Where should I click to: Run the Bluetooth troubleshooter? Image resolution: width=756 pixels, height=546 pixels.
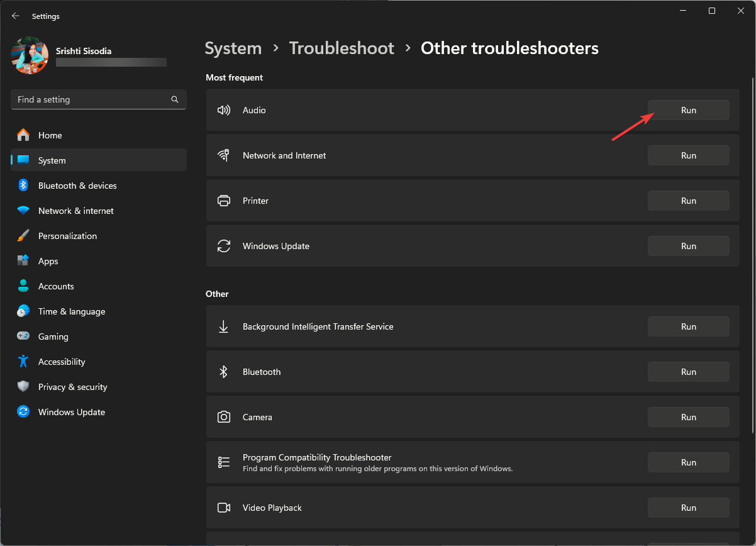[689, 372]
